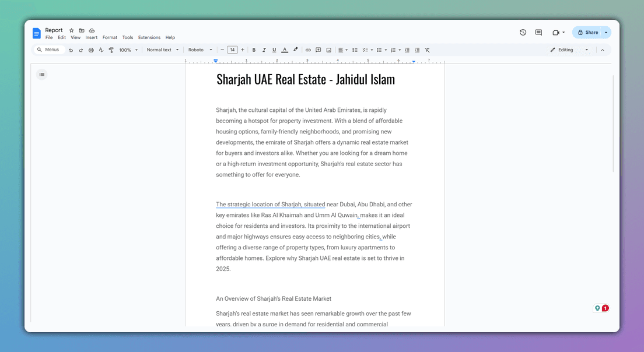Use the Paint format tool
The height and width of the screenshot is (352, 644).
tap(111, 50)
